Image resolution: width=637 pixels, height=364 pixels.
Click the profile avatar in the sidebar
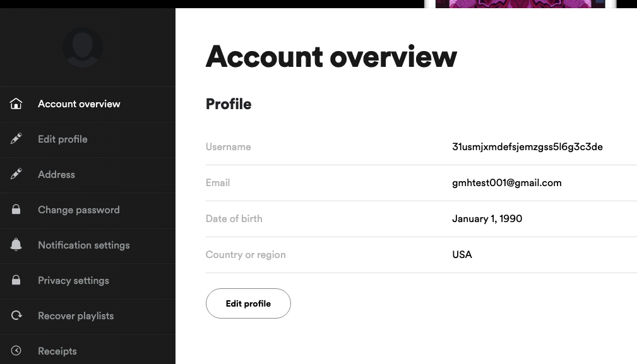pos(82,48)
